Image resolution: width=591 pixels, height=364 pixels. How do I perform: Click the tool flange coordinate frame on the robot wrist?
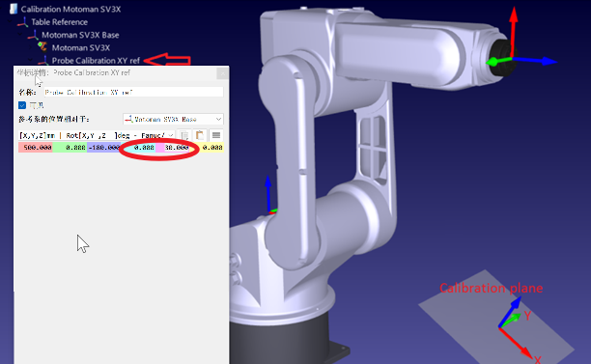point(514,59)
